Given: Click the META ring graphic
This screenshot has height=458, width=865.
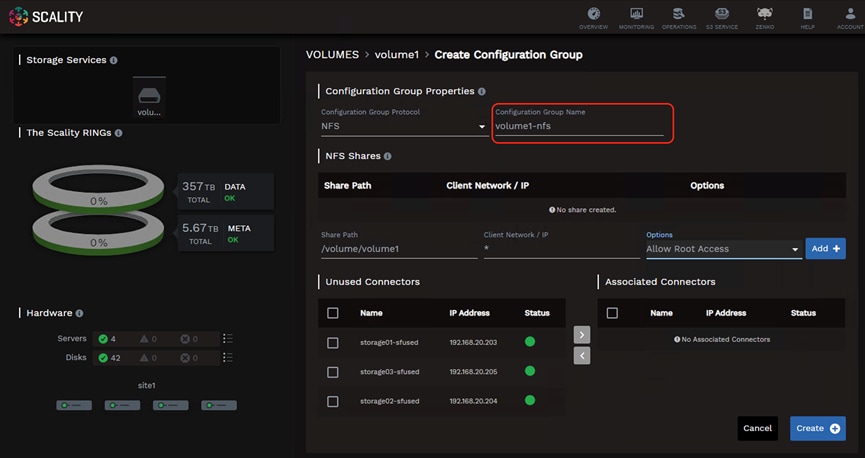Looking at the screenshot, I should 98,232.
